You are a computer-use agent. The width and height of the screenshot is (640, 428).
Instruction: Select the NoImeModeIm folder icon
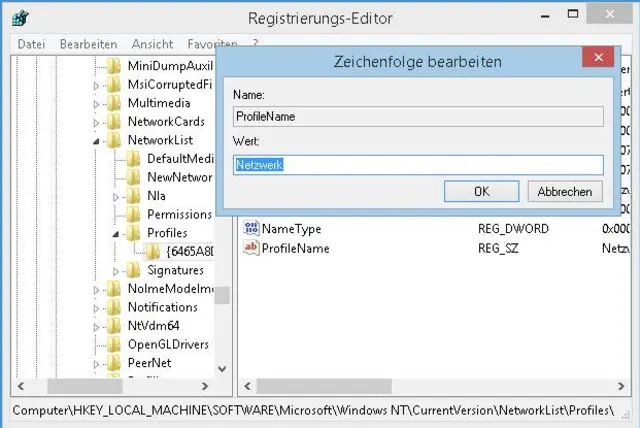(114, 289)
